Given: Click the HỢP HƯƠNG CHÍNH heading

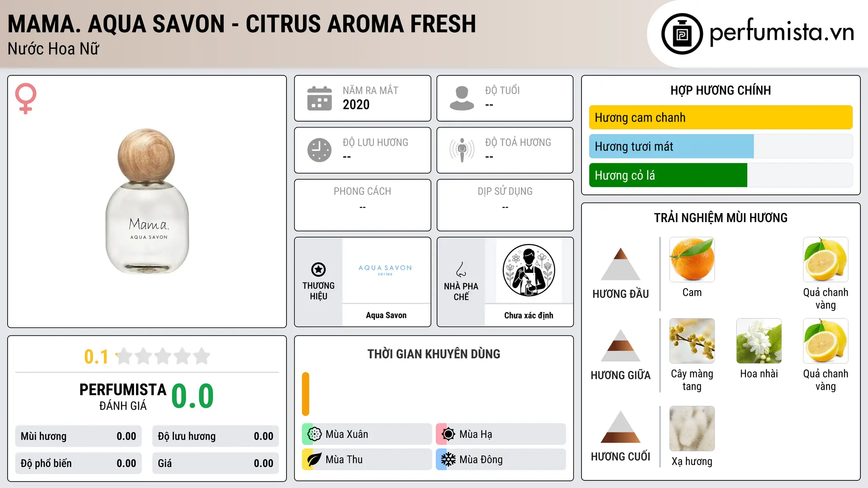Looking at the screenshot, I should [721, 90].
